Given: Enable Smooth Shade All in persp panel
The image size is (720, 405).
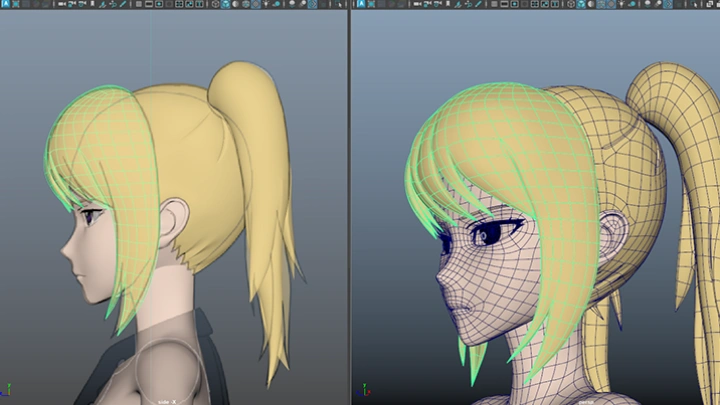Looking at the screenshot, I should [x=581, y=4].
